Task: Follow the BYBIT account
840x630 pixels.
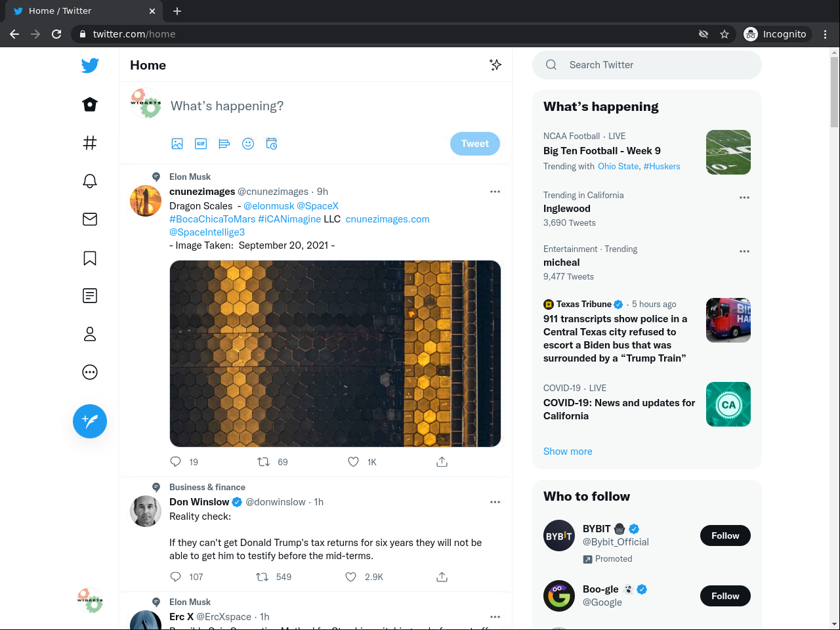Action: point(725,535)
